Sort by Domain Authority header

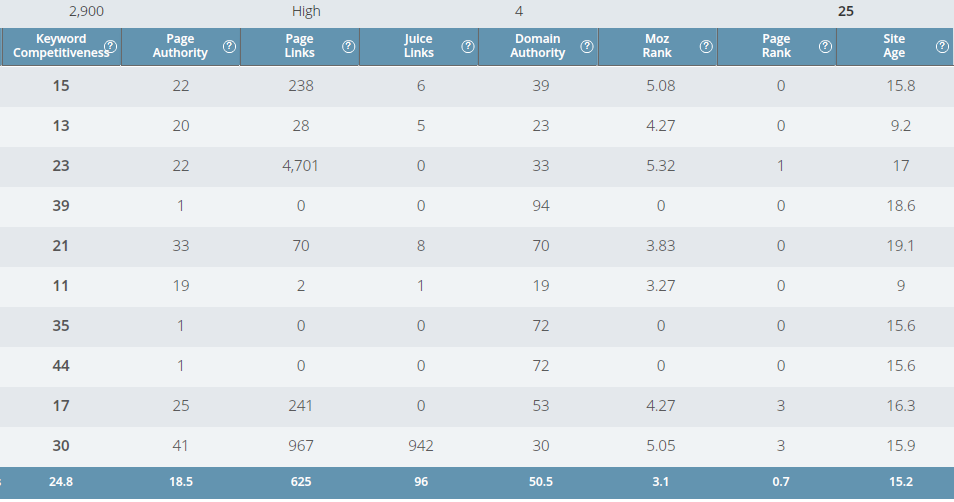point(538,46)
